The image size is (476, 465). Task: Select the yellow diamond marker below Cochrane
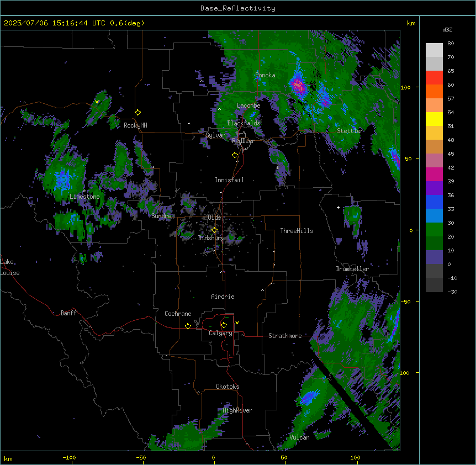point(188,326)
